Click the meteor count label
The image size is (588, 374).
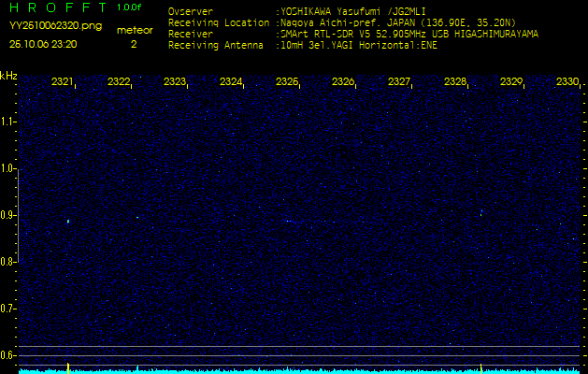[x=134, y=30]
